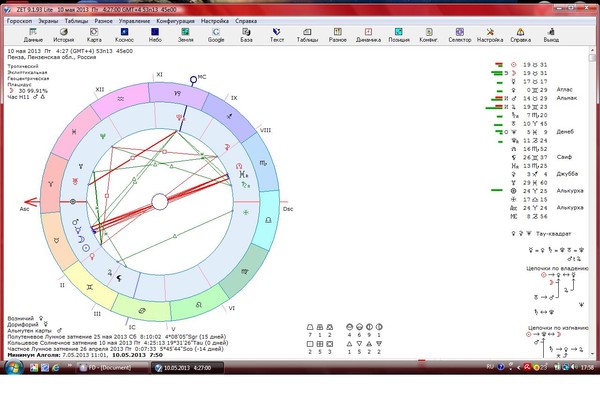Open the Земля earth icon
The height and width of the screenshot is (399, 600).
(x=186, y=35)
